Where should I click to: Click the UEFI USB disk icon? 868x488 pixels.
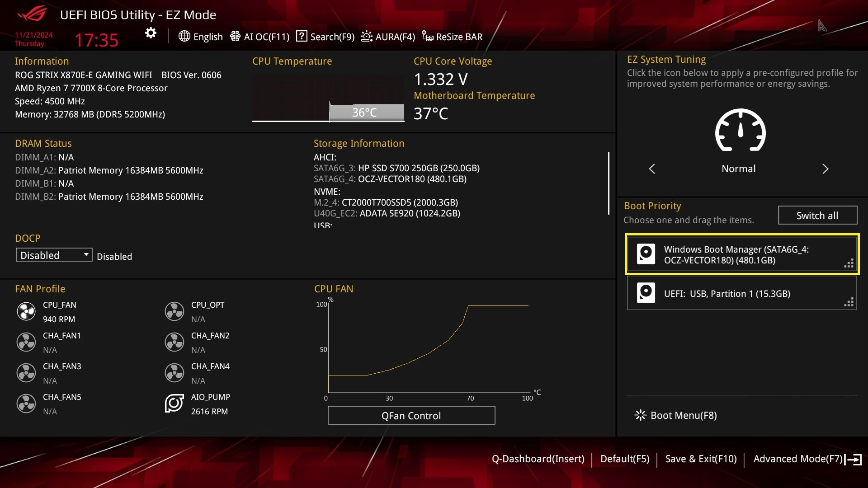pos(646,293)
